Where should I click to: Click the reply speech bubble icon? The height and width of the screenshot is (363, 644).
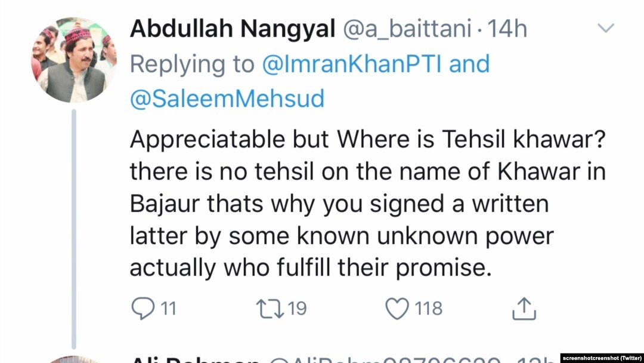[x=143, y=308]
